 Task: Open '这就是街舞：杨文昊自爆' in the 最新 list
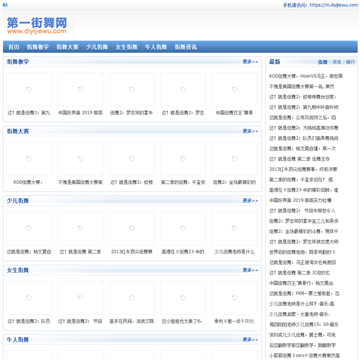(303, 149)
